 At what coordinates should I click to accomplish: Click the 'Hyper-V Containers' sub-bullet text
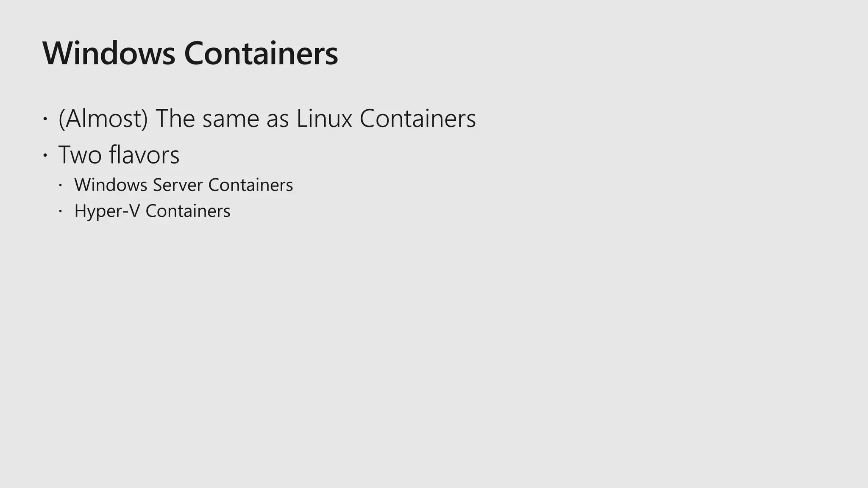pyautogui.click(x=152, y=211)
